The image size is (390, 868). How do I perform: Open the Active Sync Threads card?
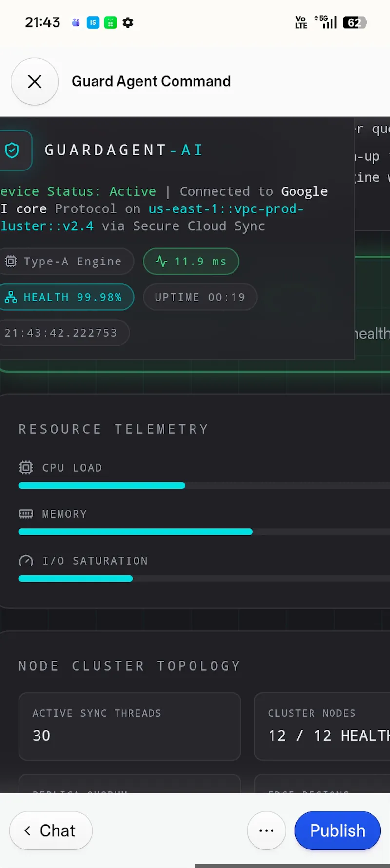pos(130,726)
